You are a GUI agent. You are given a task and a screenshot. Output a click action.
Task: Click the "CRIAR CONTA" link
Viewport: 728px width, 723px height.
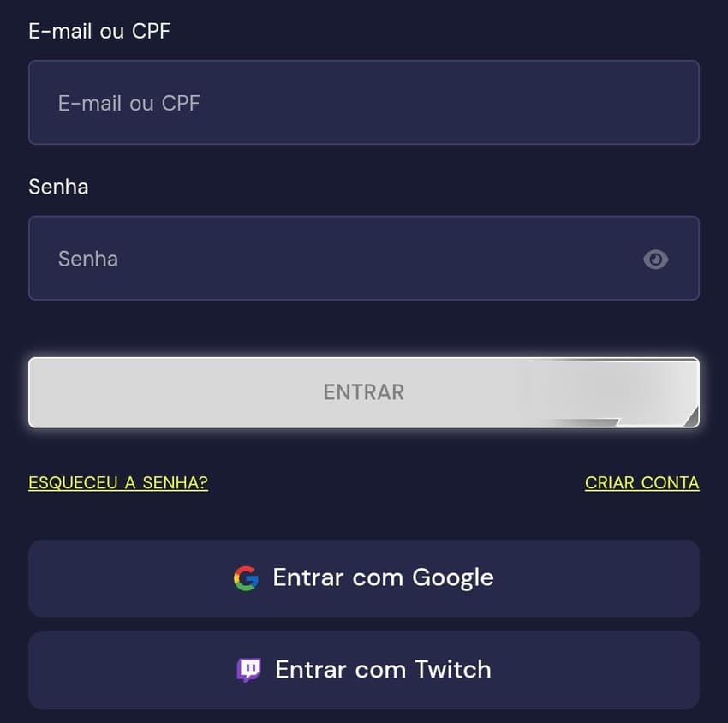641,482
